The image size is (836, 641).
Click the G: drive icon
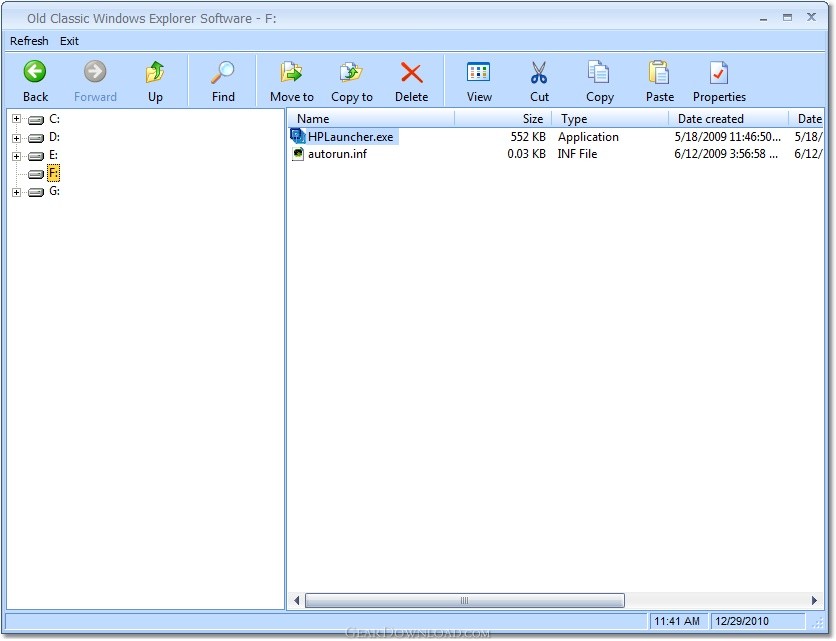click(36, 192)
